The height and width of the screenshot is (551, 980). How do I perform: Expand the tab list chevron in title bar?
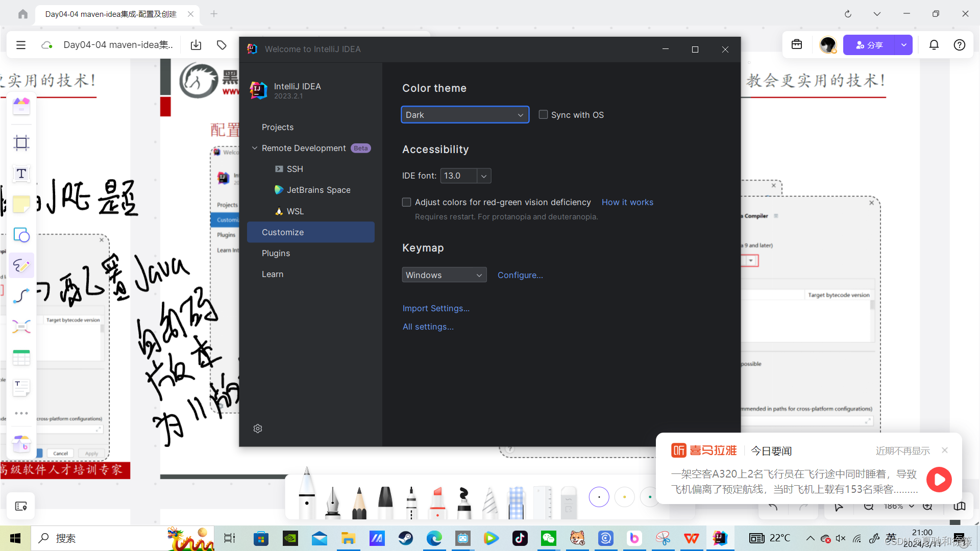pos(877,14)
